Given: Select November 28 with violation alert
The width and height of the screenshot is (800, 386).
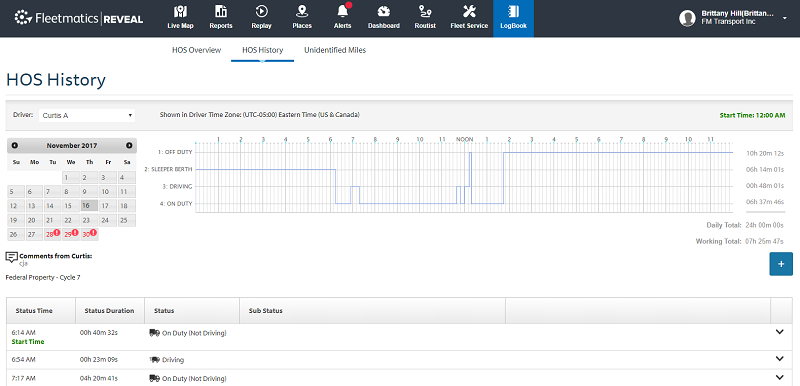Looking at the screenshot, I should click(52, 234).
